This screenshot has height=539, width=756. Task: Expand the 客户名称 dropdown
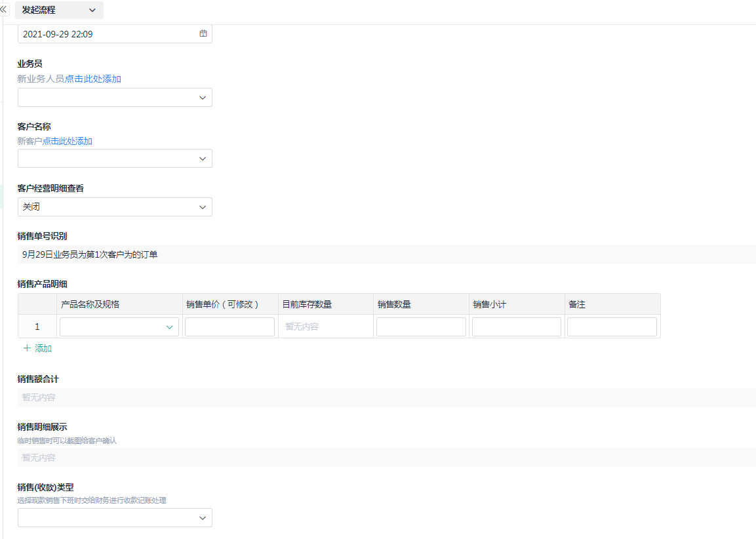tap(115, 159)
